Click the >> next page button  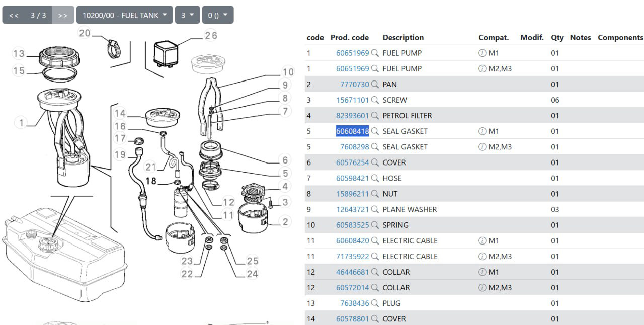tap(63, 15)
